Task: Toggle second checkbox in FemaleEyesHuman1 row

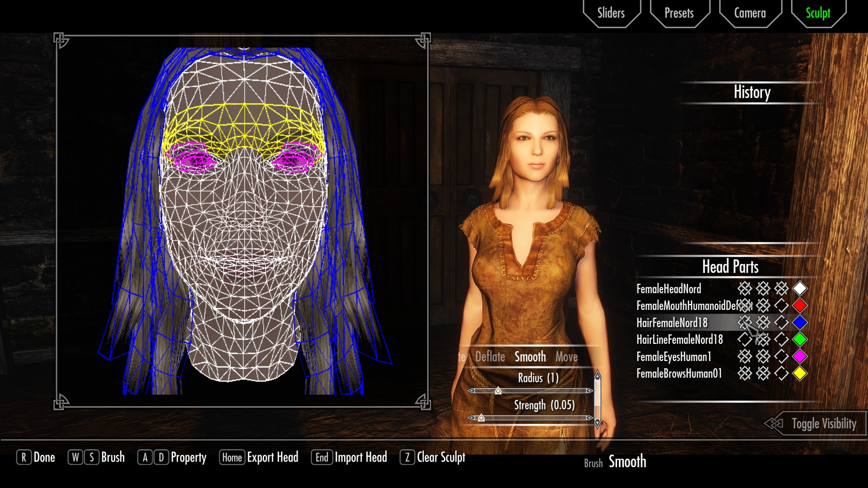Action: pyautogui.click(x=763, y=357)
